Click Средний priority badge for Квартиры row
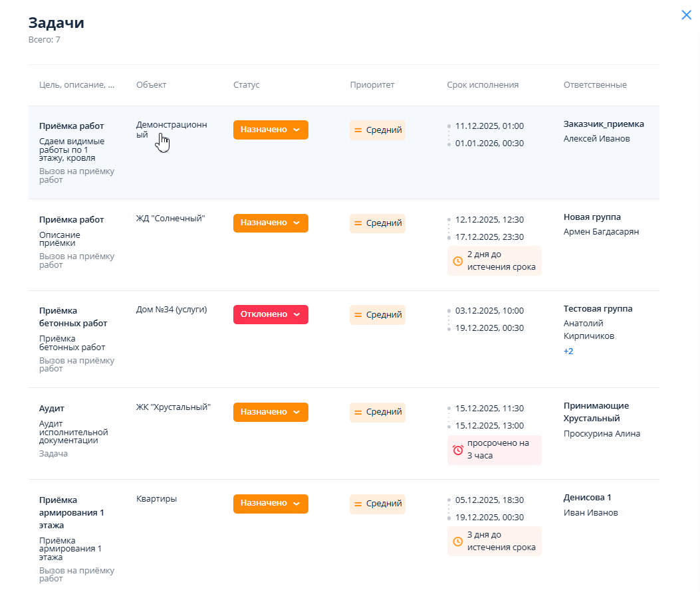Screen dimensions: 700x592 (378, 504)
